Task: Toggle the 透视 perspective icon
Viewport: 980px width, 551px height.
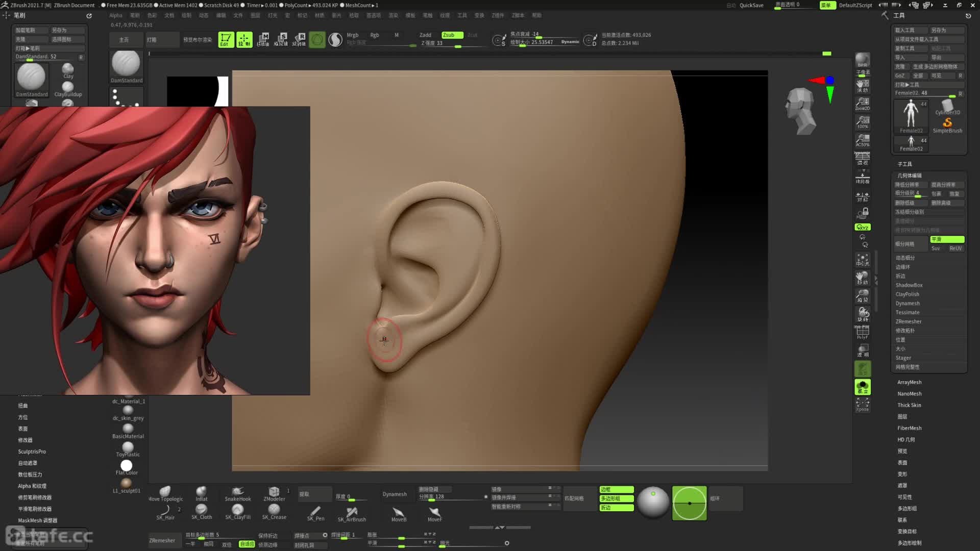Action: click(x=863, y=158)
